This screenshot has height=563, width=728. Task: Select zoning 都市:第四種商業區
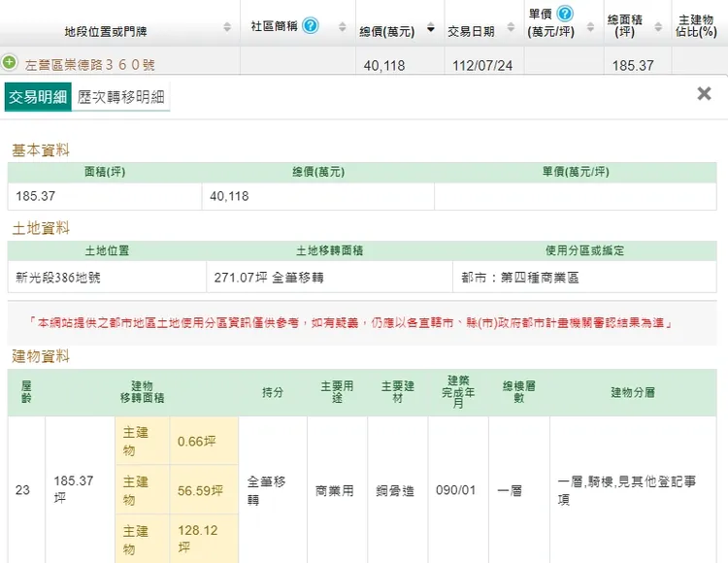(x=520, y=278)
